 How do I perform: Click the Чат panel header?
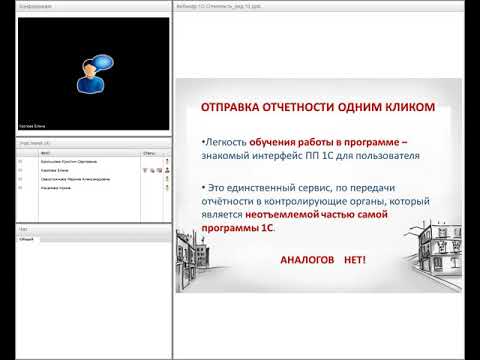93,229
